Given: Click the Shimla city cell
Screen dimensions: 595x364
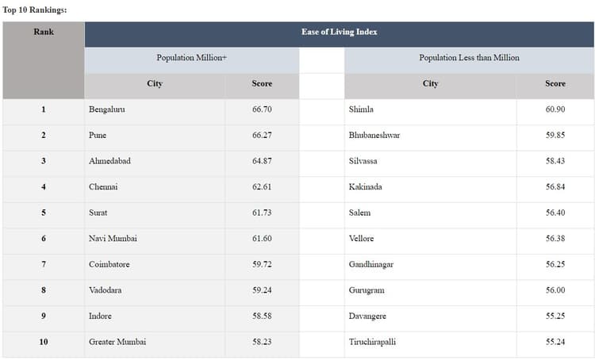Looking at the screenshot, I should pyautogui.click(x=361, y=109).
